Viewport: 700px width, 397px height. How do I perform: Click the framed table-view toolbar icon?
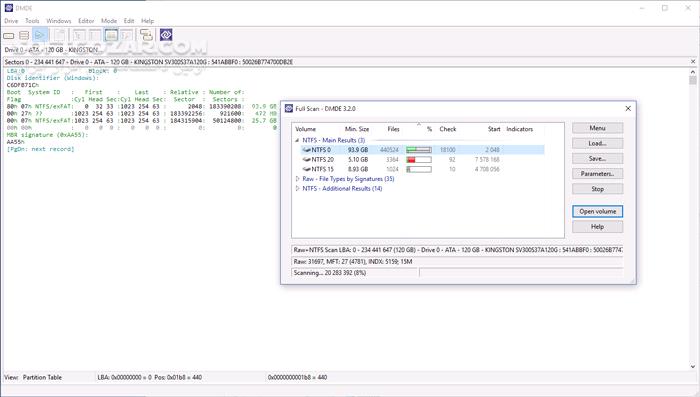[111, 35]
